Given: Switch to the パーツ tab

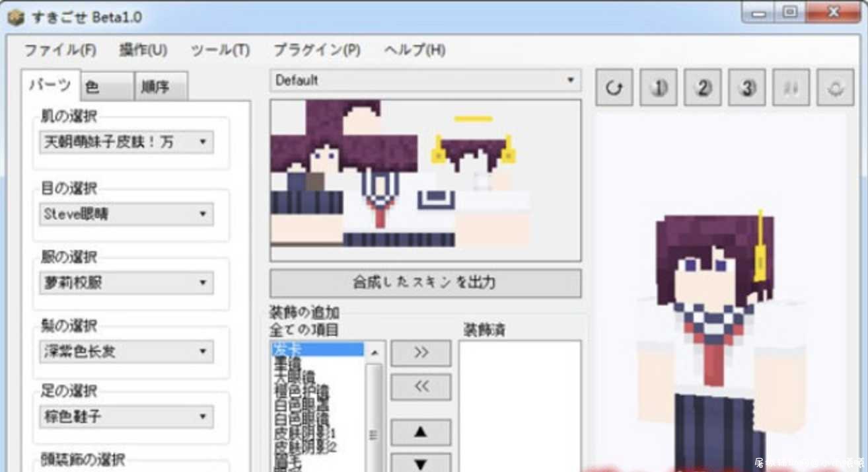Looking at the screenshot, I should tap(50, 85).
